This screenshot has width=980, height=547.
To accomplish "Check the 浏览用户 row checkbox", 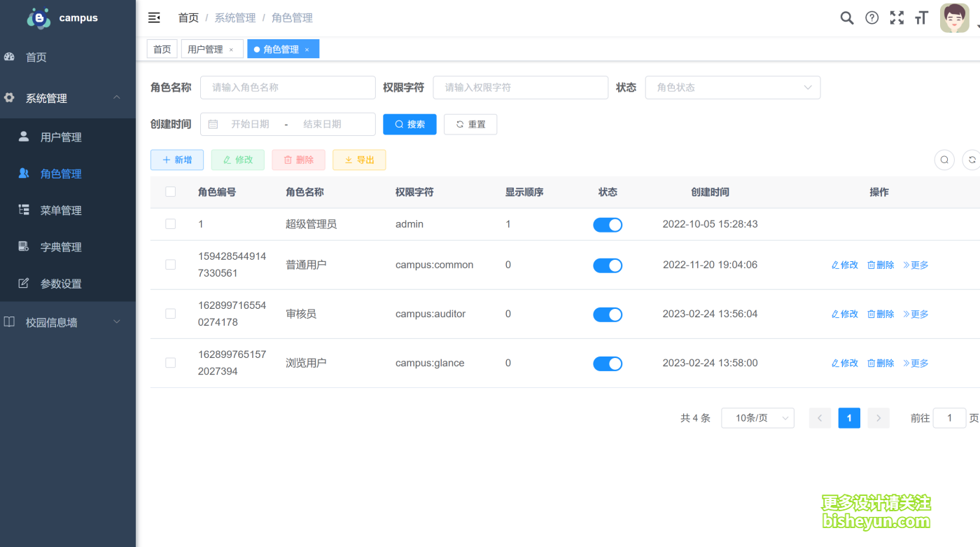I will coord(171,363).
